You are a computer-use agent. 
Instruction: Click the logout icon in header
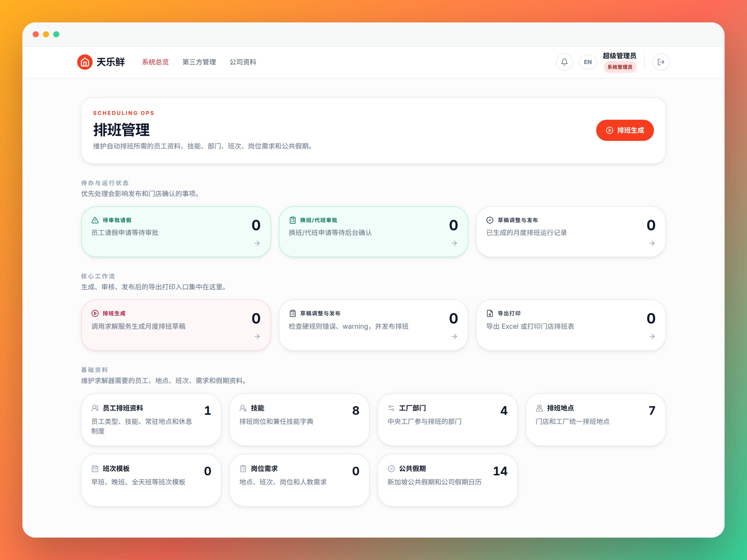(x=661, y=62)
